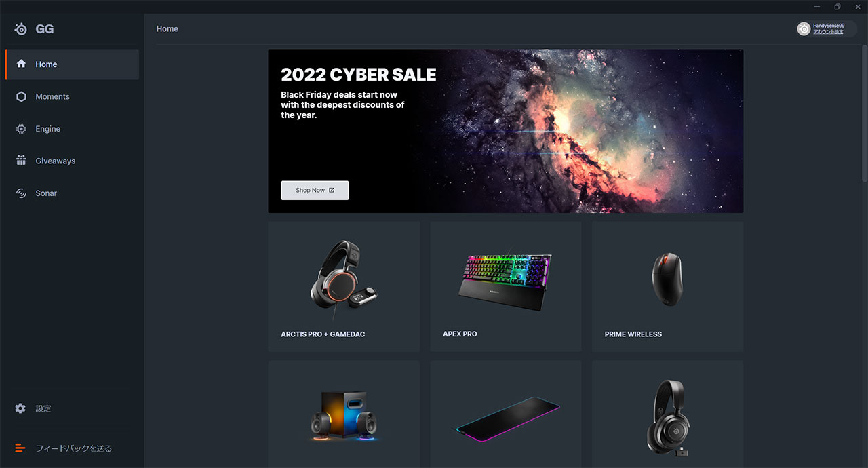
Task: Open the Apex Pro keyboard card
Action: pos(506,286)
